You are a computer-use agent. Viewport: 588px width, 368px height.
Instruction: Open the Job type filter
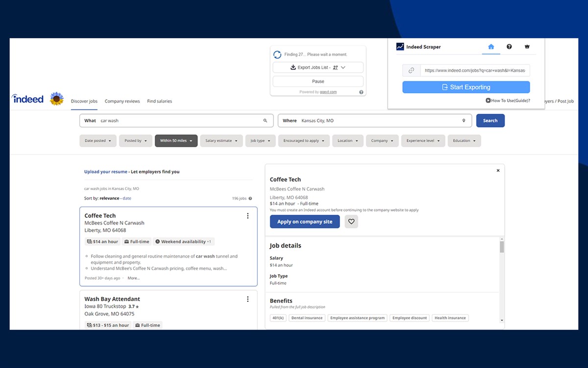click(260, 141)
